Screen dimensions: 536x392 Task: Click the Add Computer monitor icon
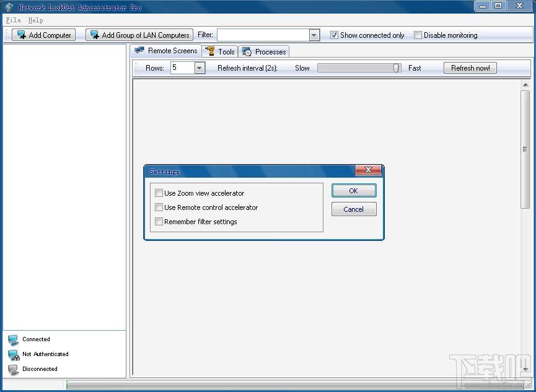pyautogui.click(x=22, y=35)
